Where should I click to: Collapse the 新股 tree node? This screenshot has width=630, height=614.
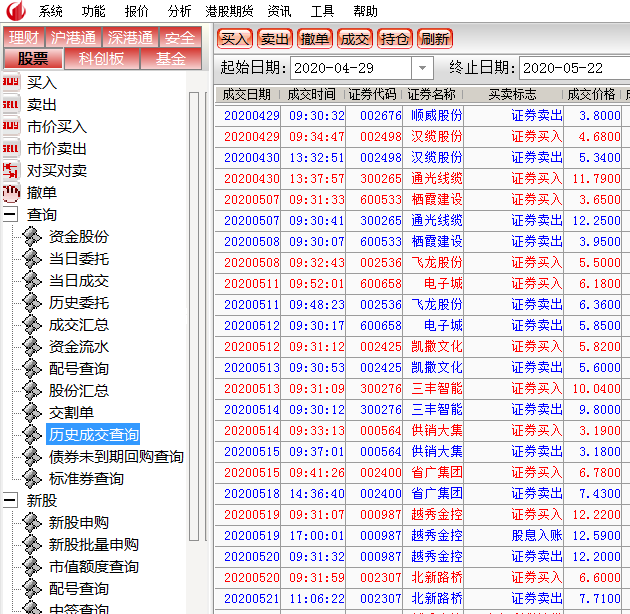tap(10, 500)
